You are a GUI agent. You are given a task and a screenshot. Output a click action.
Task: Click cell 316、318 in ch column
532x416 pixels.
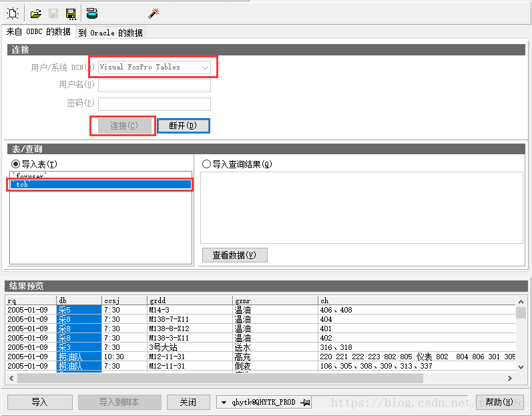tap(417, 347)
